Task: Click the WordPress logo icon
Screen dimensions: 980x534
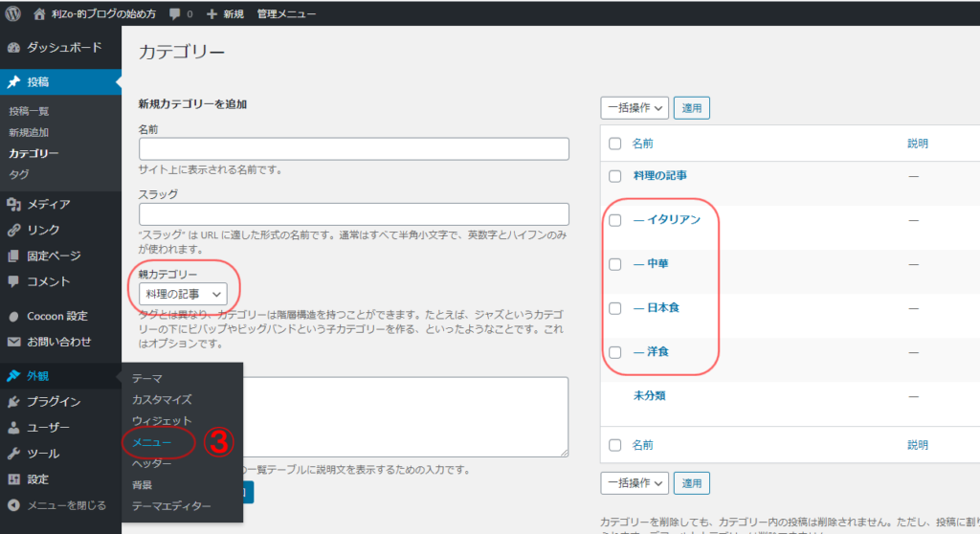Action: [14, 14]
